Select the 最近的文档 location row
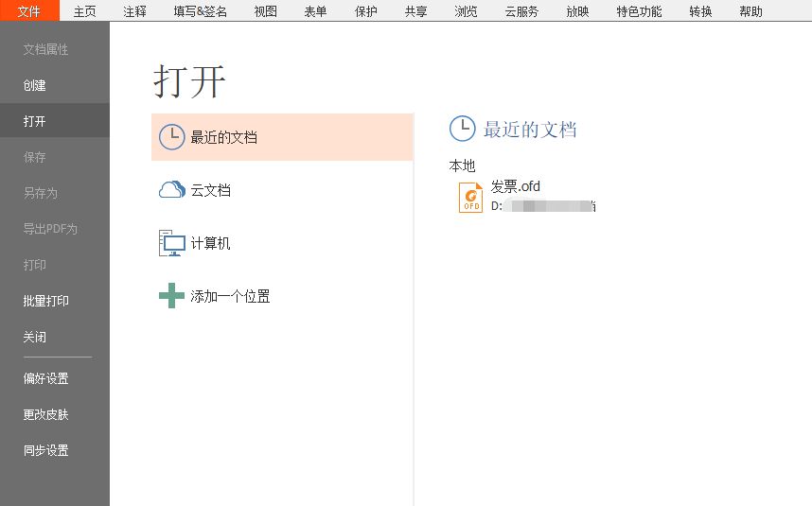 coord(282,137)
